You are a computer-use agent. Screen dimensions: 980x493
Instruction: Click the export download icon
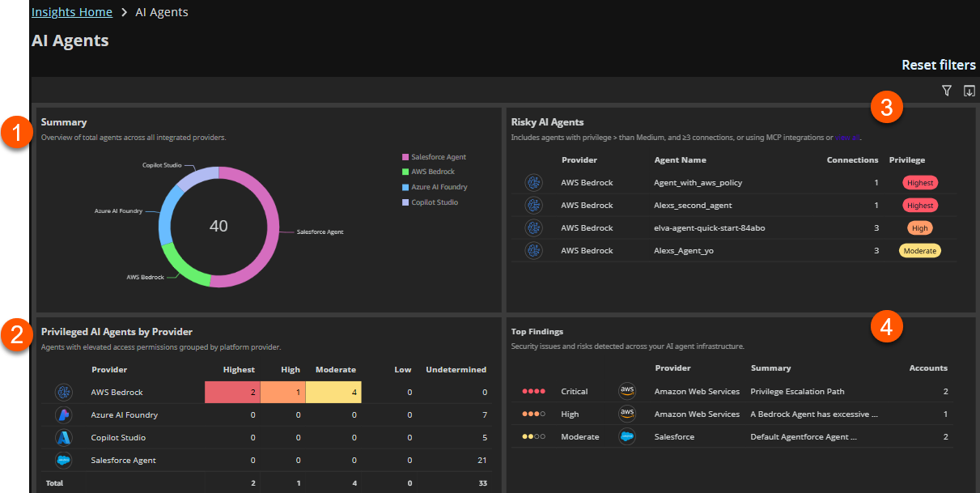click(969, 91)
